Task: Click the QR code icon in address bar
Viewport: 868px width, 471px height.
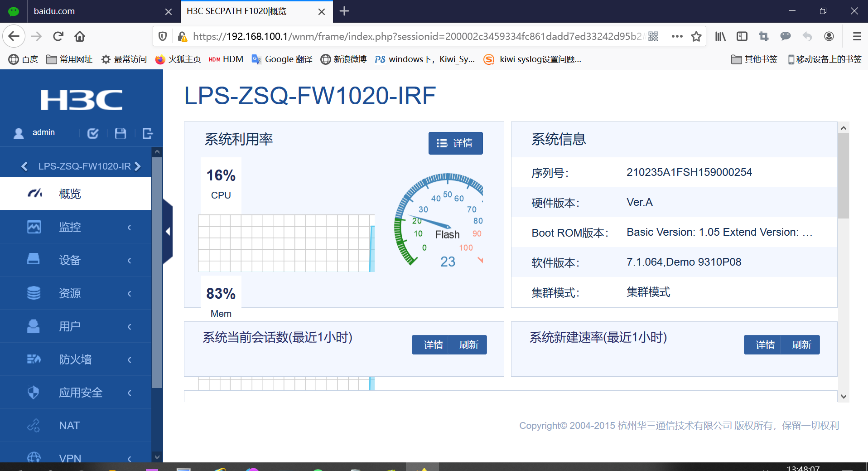Action: coord(653,36)
